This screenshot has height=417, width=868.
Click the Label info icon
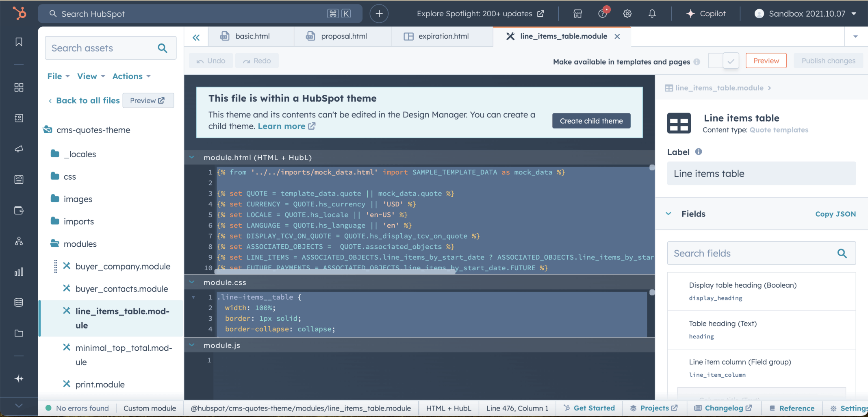(699, 152)
